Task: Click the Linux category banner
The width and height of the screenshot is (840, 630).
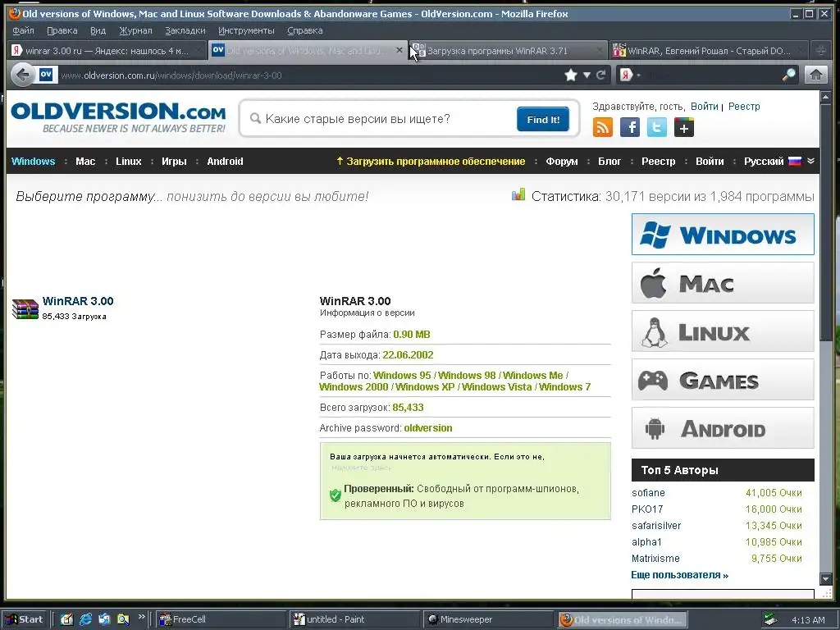Action: coord(723,331)
